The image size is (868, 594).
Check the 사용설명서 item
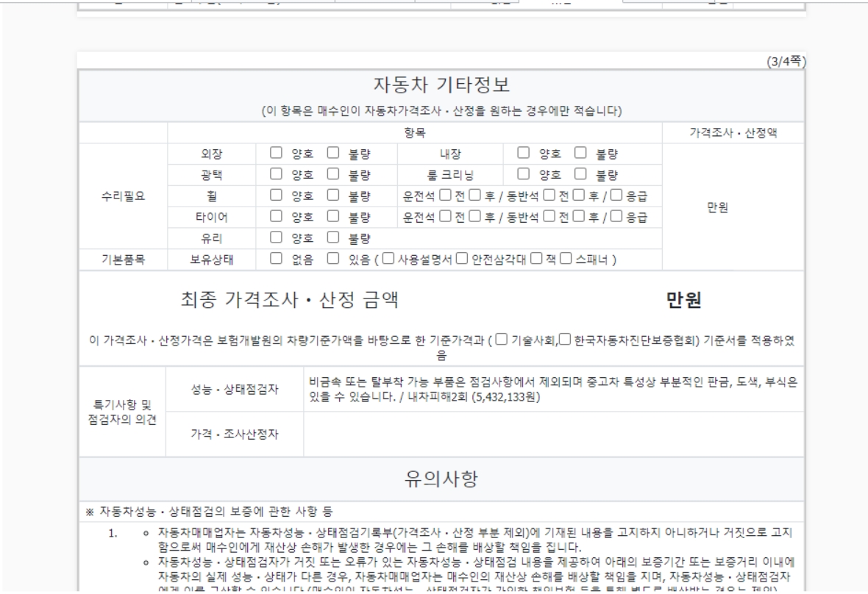click(388, 259)
